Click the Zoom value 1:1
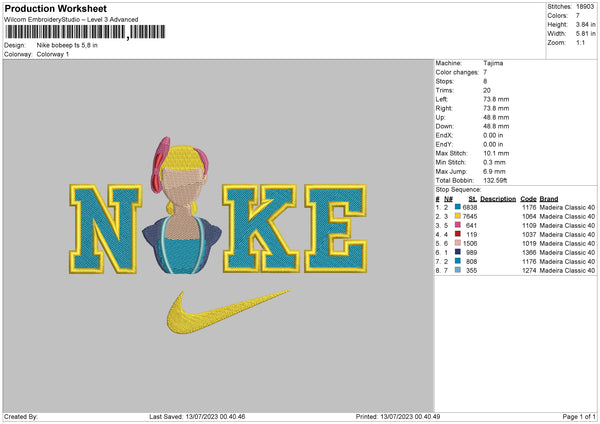This screenshot has height=424, width=600. 580,42
